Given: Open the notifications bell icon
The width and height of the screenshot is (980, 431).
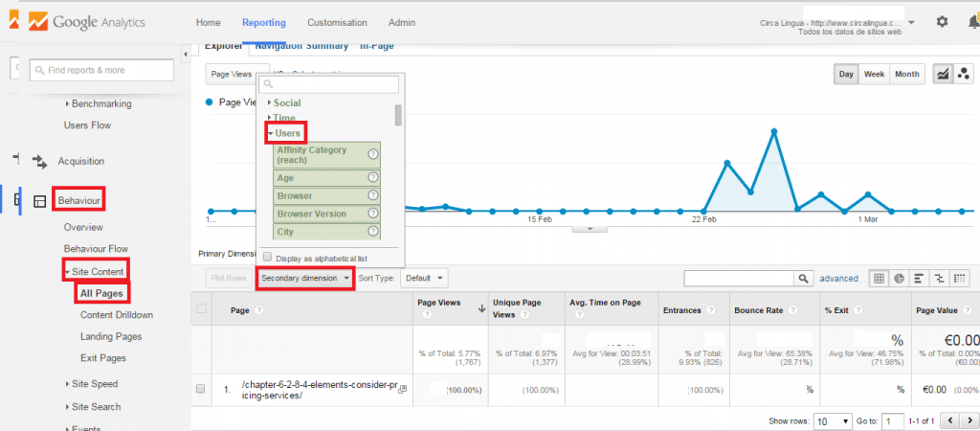Looking at the screenshot, I should 973,22.
